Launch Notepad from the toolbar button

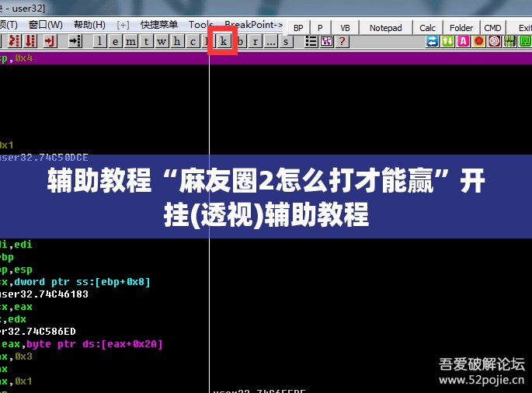(x=386, y=28)
